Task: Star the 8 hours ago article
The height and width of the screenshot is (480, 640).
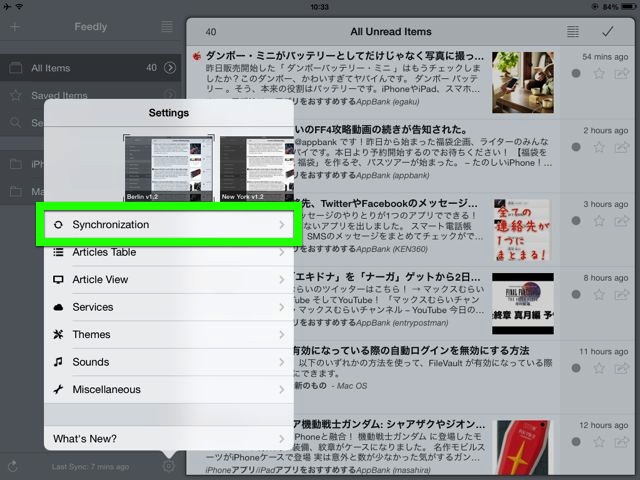Action: click(x=599, y=294)
